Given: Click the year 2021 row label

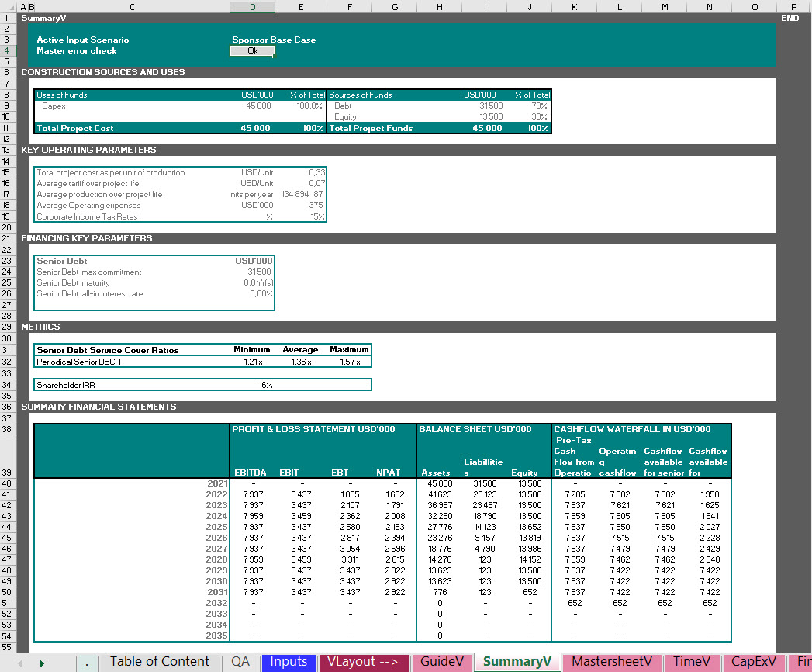Looking at the screenshot, I should tap(217, 483).
